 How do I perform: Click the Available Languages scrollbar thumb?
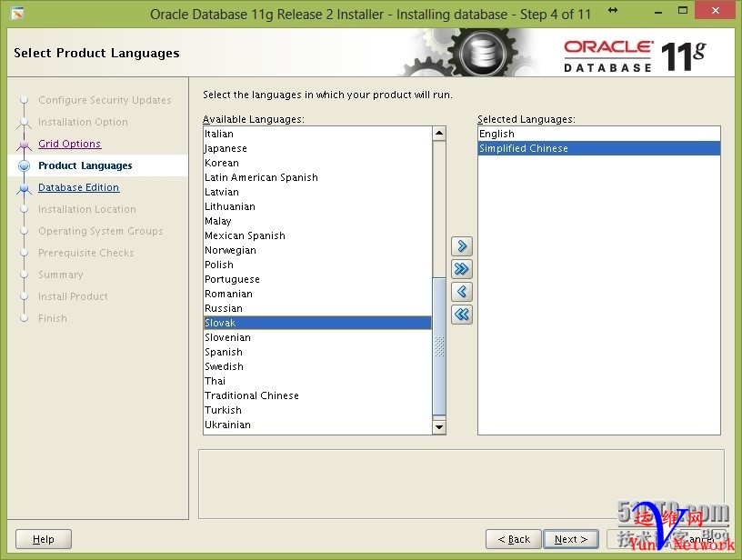click(439, 346)
